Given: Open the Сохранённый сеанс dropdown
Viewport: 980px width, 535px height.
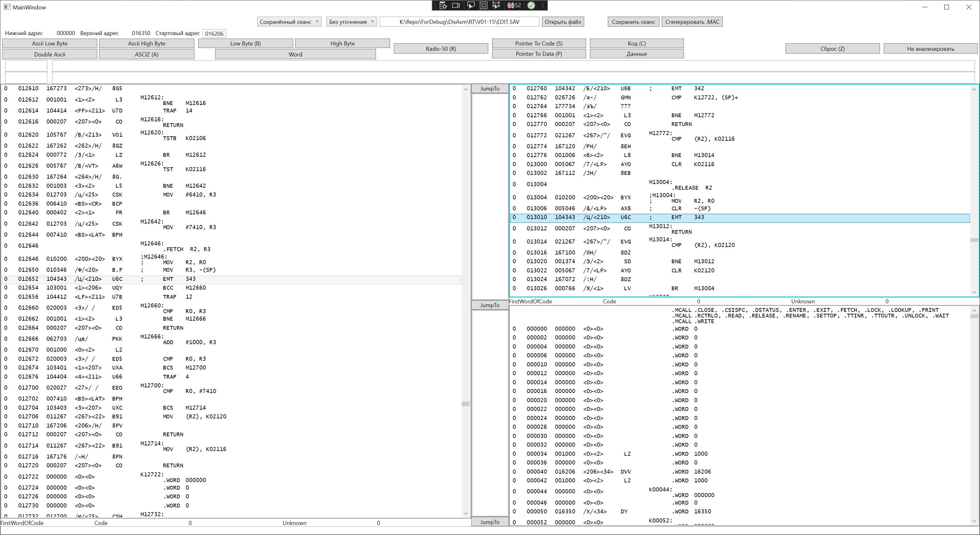Looking at the screenshot, I should click(289, 22).
